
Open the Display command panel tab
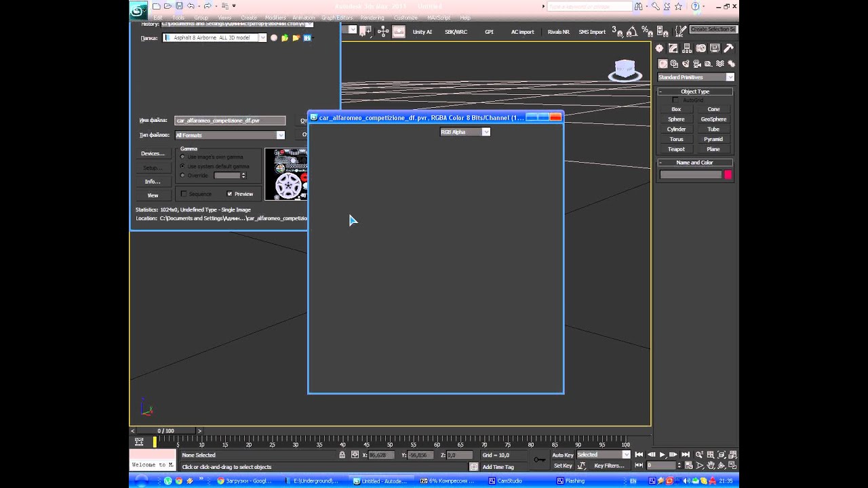click(715, 48)
